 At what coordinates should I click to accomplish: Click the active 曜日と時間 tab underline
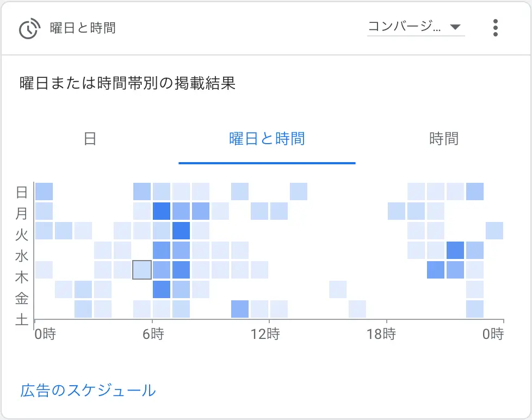[x=267, y=161]
